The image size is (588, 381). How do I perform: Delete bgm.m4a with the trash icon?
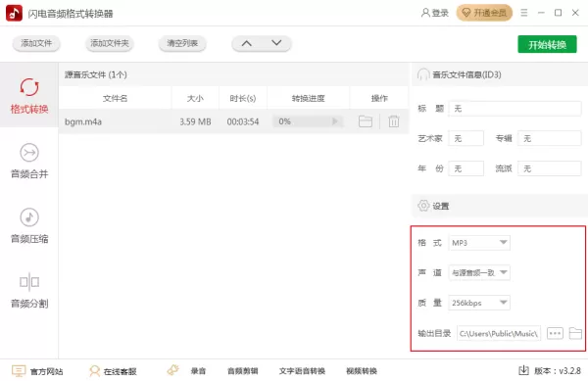tap(394, 121)
